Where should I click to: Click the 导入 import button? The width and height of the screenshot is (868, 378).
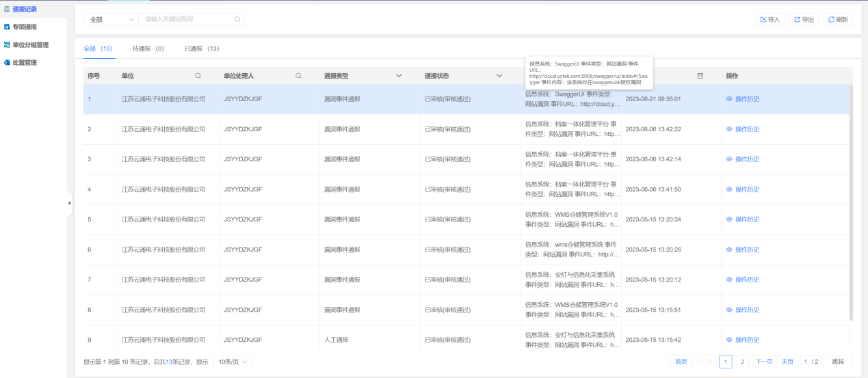(x=770, y=20)
